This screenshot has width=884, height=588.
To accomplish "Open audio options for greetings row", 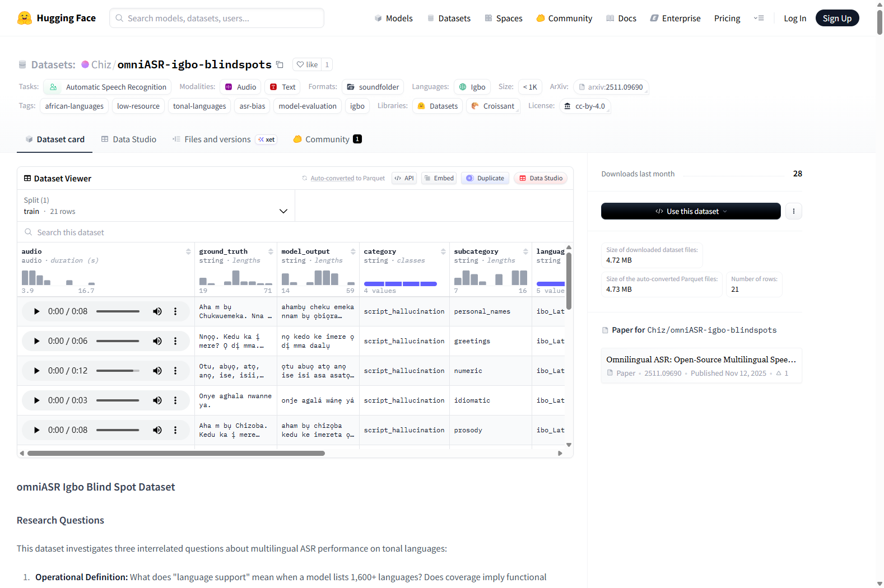I will coord(175,341).
